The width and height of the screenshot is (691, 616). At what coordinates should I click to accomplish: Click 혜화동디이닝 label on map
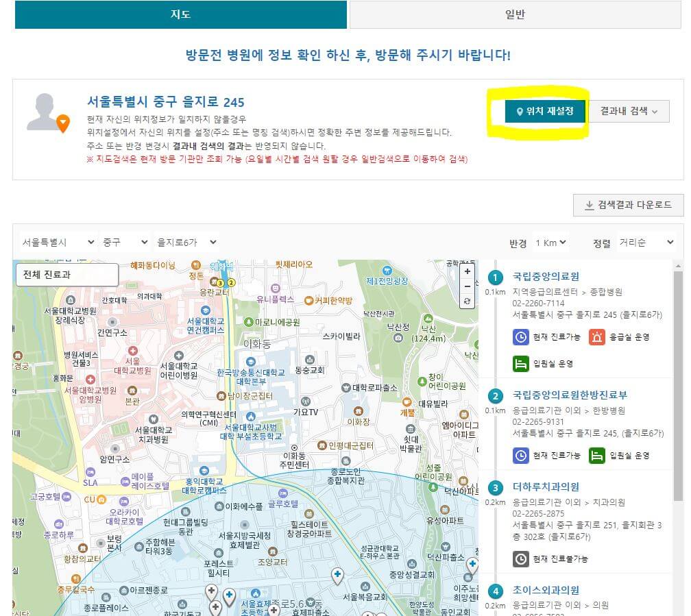[x=152, y=265]
